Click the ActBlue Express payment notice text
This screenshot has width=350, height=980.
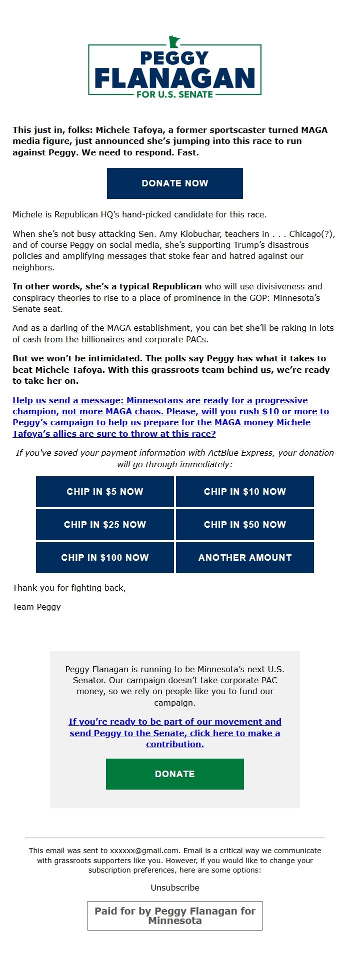[x=174, y=458]
